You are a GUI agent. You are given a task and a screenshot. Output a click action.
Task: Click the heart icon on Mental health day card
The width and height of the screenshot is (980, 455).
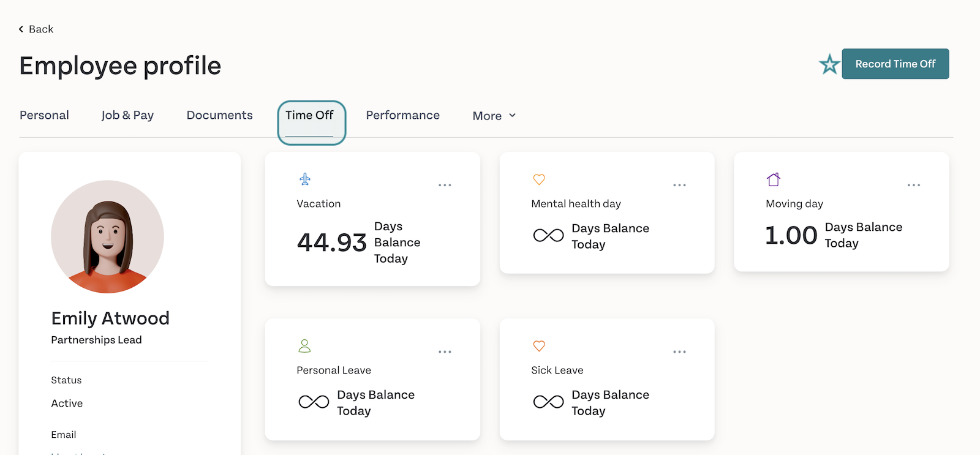[539, 179]
